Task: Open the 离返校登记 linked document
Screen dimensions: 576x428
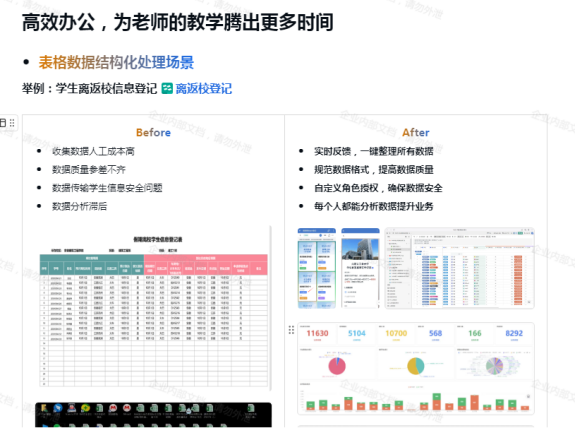Action: [204, 89]
